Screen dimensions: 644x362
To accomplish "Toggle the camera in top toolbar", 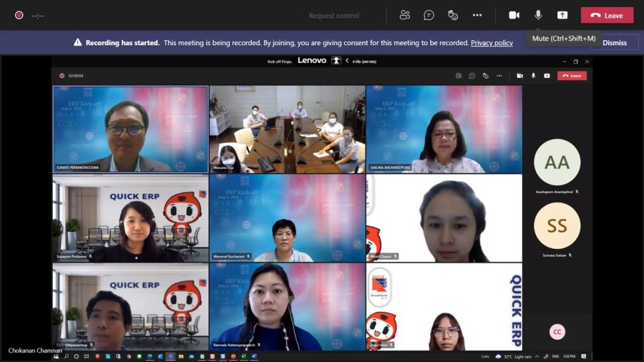I will (514, 15).
